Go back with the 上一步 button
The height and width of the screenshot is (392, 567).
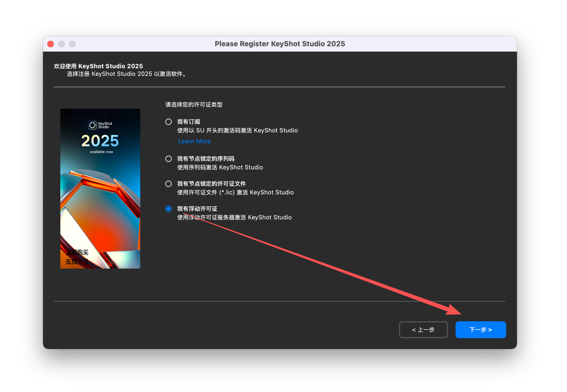[x=423, y=330]
